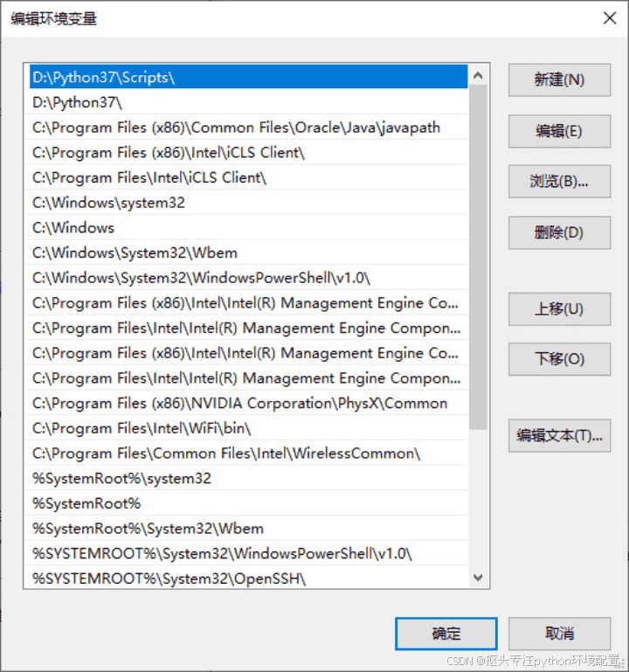Select the D:\Python37\Scripts\ entry
The width and height of the screenshot is (629, 672).
(248, 77)
